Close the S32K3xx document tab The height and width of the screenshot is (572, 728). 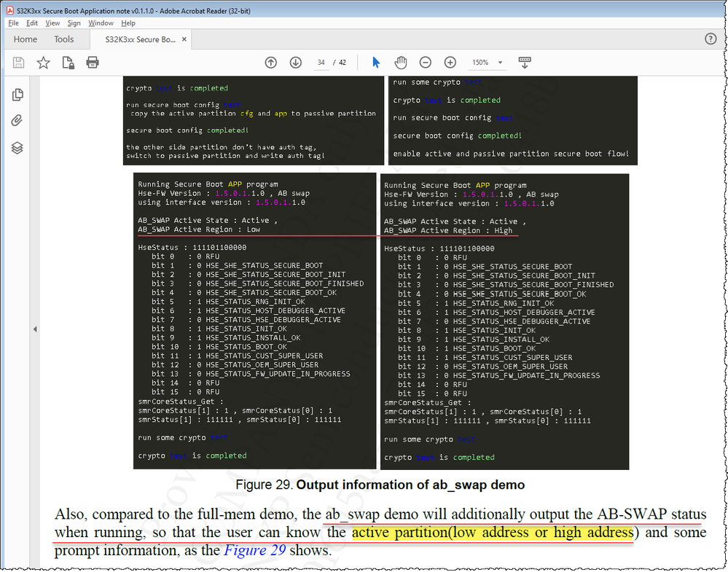184,39
